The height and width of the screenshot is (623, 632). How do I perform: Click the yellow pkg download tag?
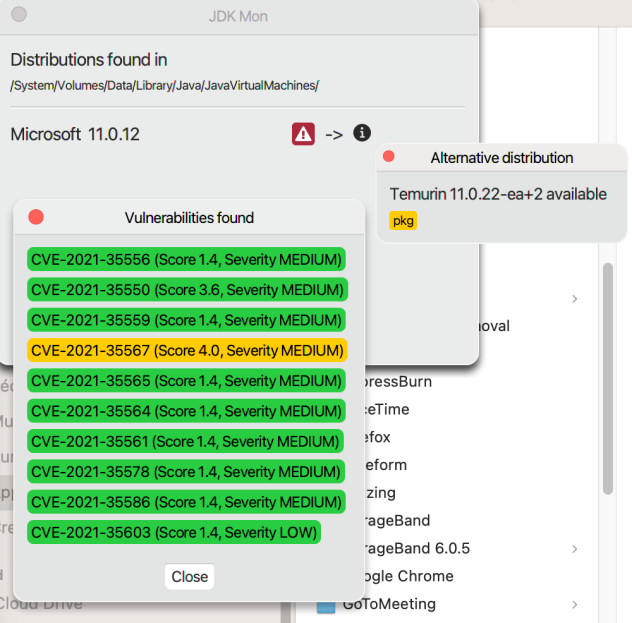[403, 221]
